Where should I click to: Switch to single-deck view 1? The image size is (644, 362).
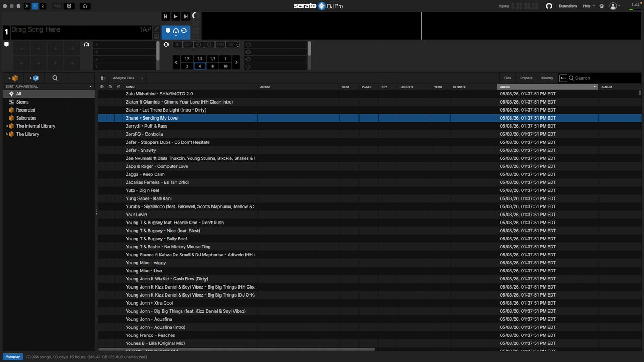pyautogui.click(x=35, y=6)
